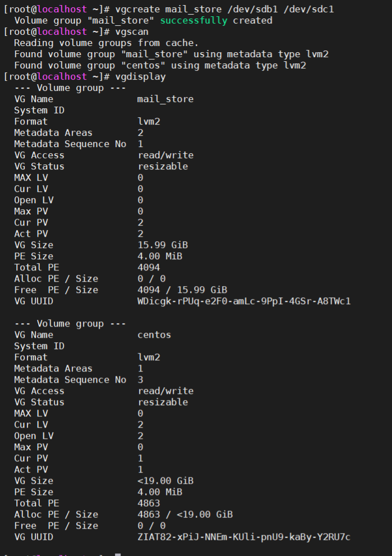Click the "Reading volume groups from cache" line
Viewport: 392px width, 556px height.
(106, 43)
